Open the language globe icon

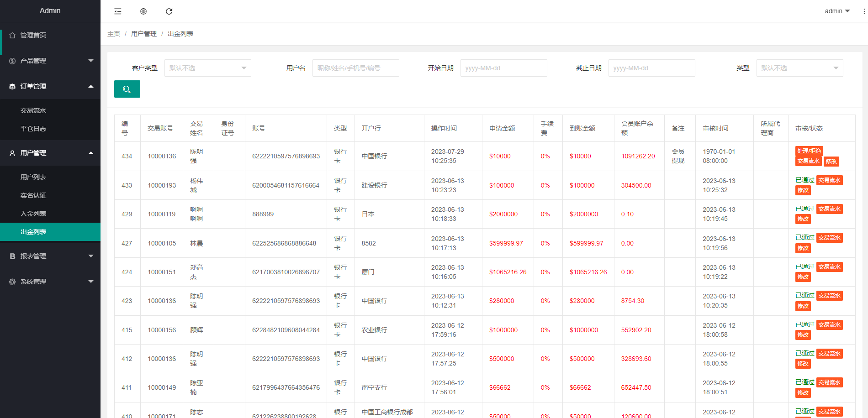click(143, 11)
